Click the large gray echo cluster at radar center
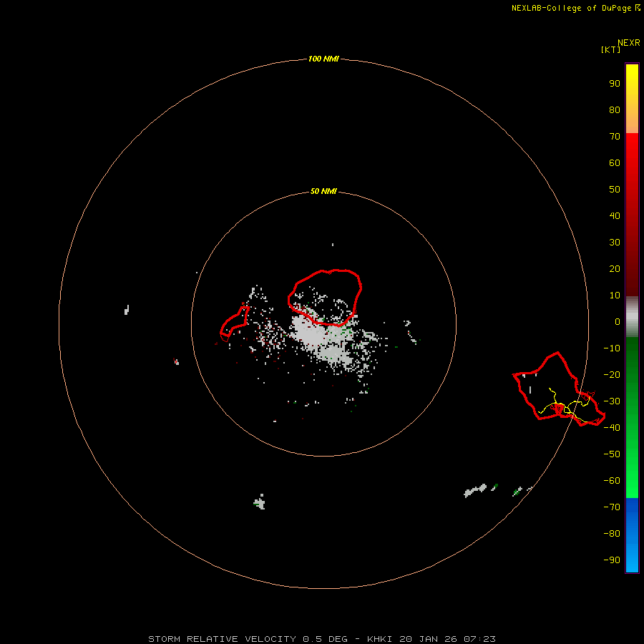This screenshot has height=644, width=644. [x=324, y=339]
